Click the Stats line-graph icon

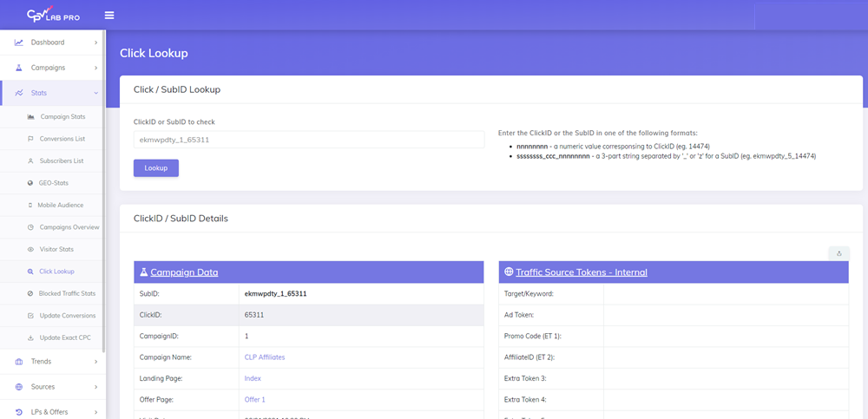click(19, 93)
